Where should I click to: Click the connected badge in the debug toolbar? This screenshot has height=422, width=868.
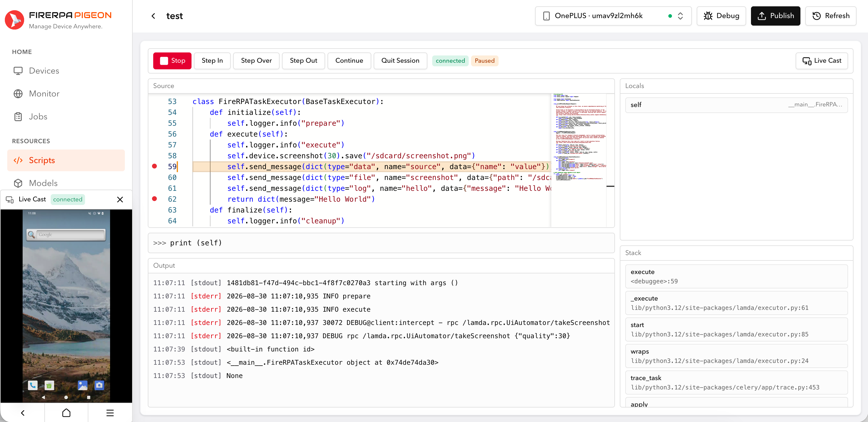tap(450, 61)
